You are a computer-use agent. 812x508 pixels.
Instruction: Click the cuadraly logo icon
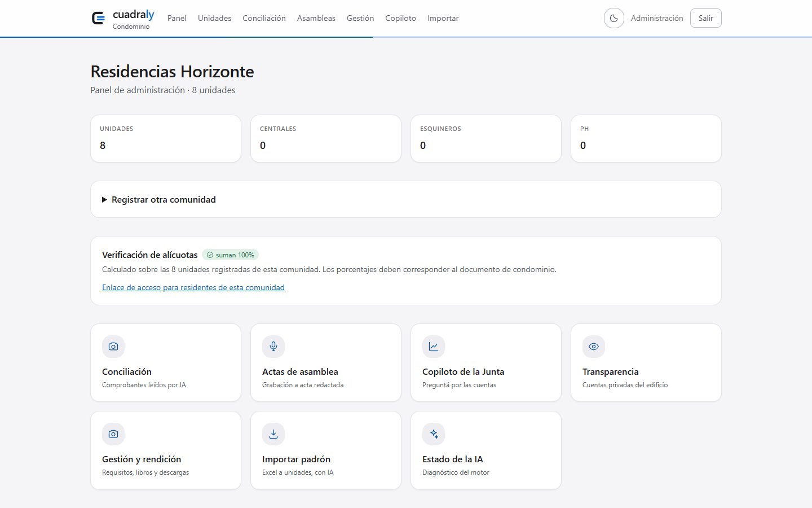[x=98, y=19]
